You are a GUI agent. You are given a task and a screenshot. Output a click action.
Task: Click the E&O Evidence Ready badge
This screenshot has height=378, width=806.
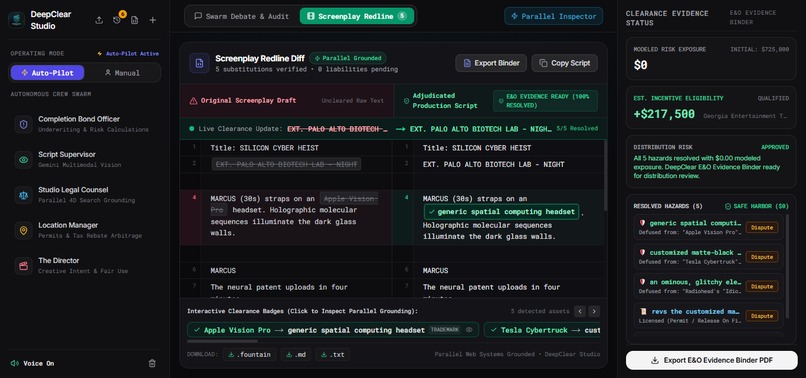[545, 101]
